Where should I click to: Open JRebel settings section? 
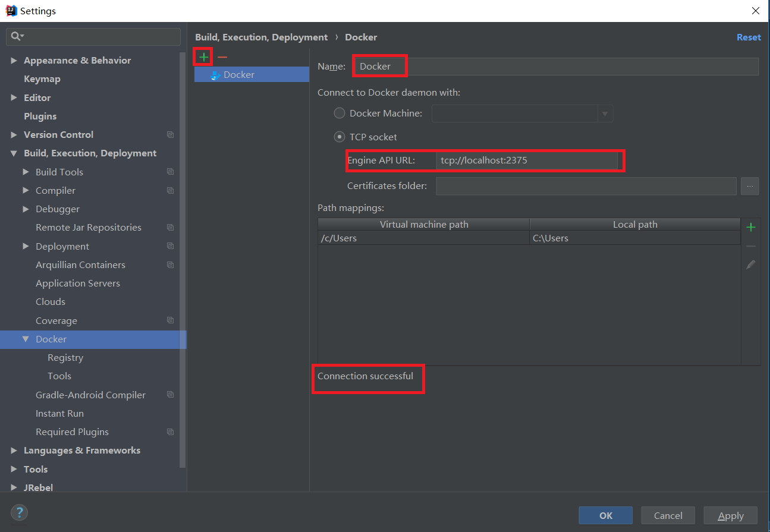coord(38,487)
